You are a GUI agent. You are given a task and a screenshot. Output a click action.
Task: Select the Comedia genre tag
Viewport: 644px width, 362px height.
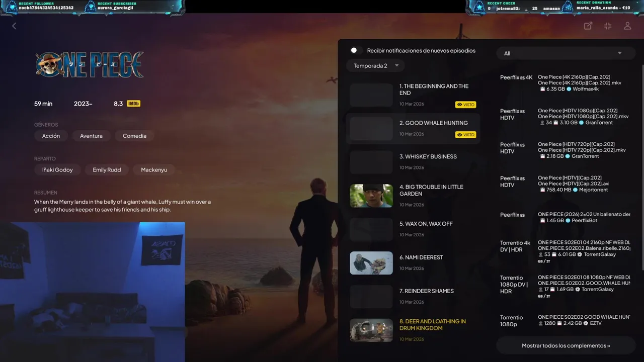134,136
